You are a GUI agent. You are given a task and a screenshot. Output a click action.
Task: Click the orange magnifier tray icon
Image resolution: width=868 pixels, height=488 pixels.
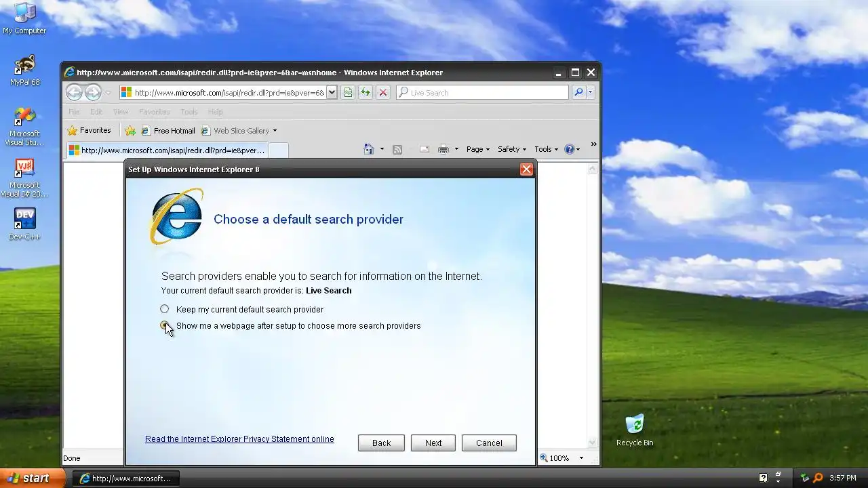point(818,479)
